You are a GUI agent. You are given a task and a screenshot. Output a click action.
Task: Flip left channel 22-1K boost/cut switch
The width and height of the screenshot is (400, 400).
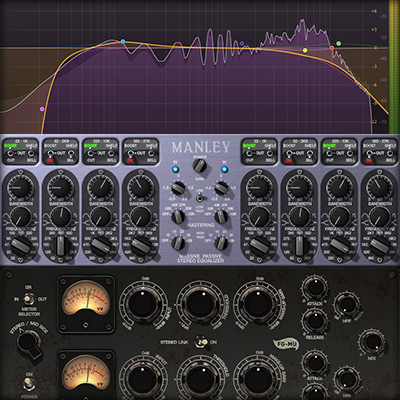click(x=11, y=153)
